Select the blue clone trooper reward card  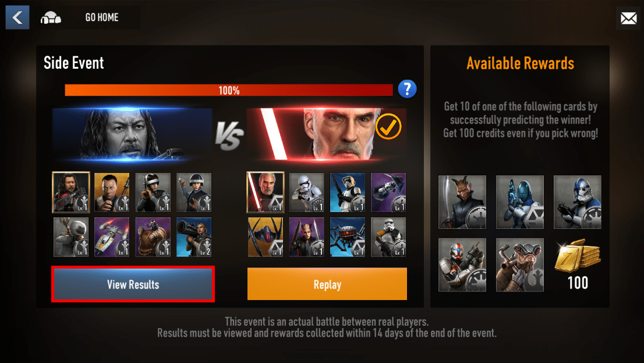coord(578,202)
